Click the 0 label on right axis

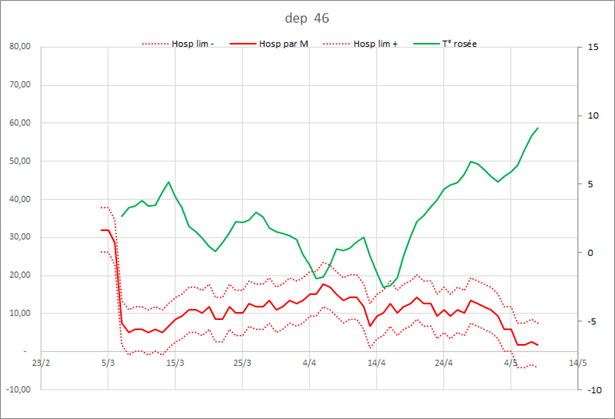(x=592, y=252)
